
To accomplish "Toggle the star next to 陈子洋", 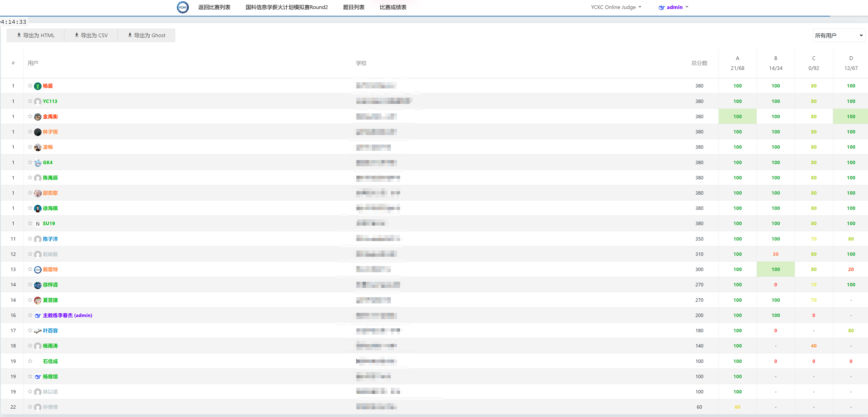I will click(x=30, y=239).
